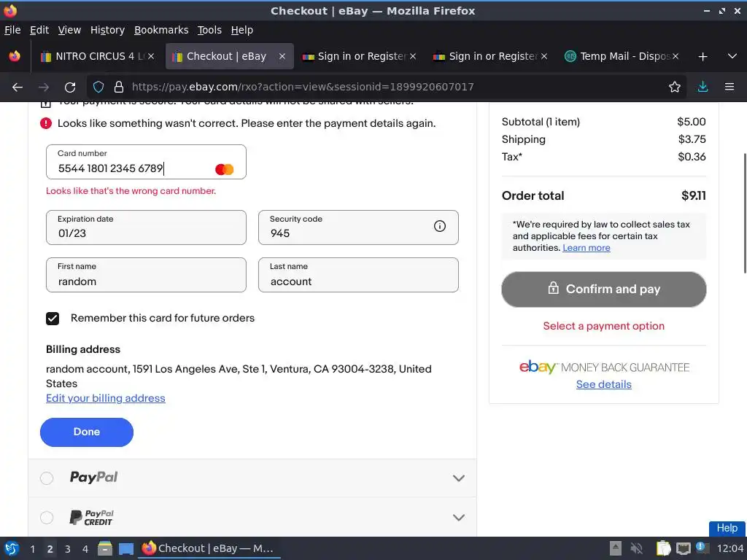
Task: Open the Tools menu
Action: tap(209, 30)
